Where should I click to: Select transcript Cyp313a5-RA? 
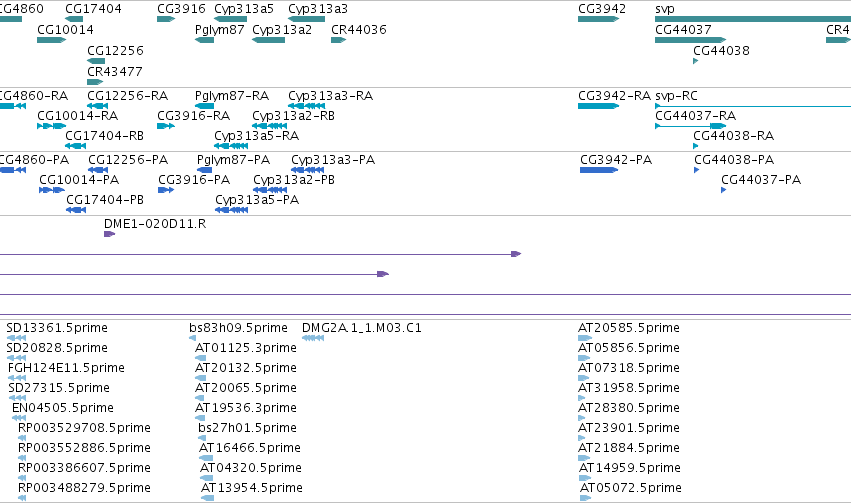pyautogui.click(x=231, y=146)
